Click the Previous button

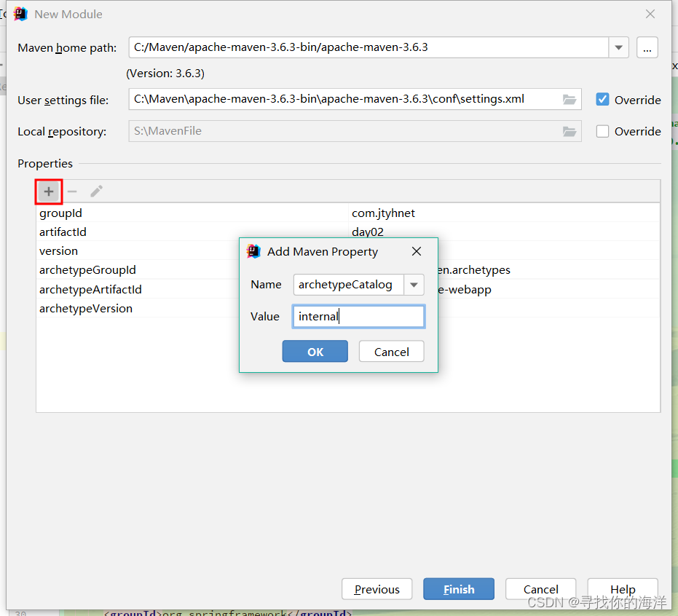377,589
